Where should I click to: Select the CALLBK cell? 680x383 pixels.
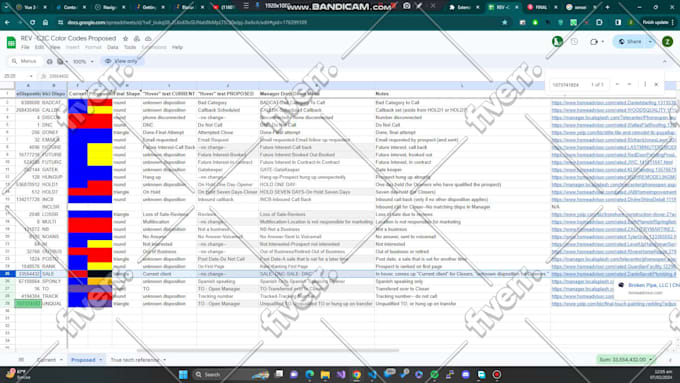point(54,110)
